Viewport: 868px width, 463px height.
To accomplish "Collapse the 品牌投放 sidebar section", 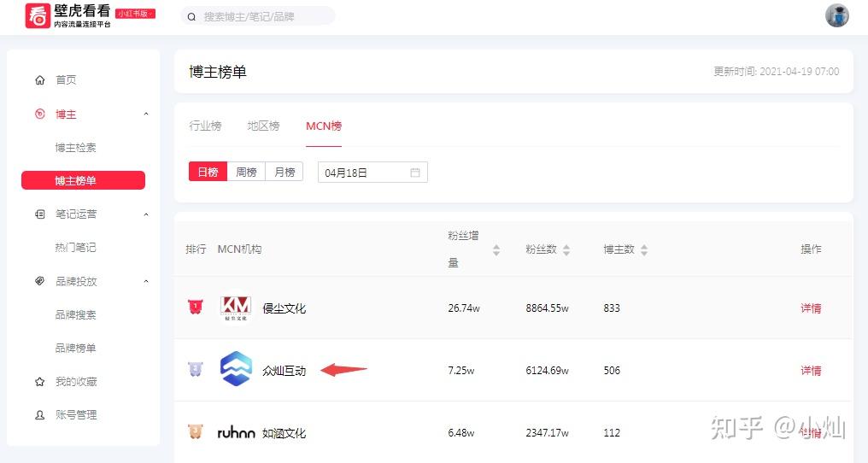I will (146, 281).
